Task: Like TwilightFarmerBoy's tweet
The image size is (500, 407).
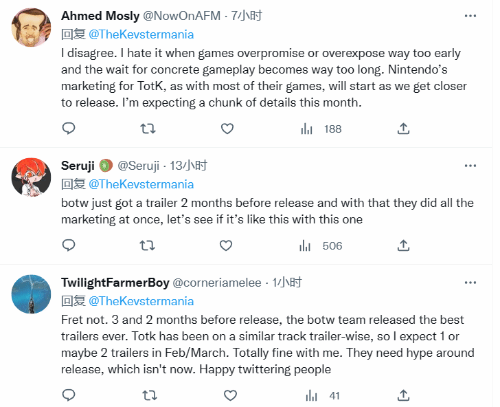Action: pyautogui.click(x=230, y=396)
